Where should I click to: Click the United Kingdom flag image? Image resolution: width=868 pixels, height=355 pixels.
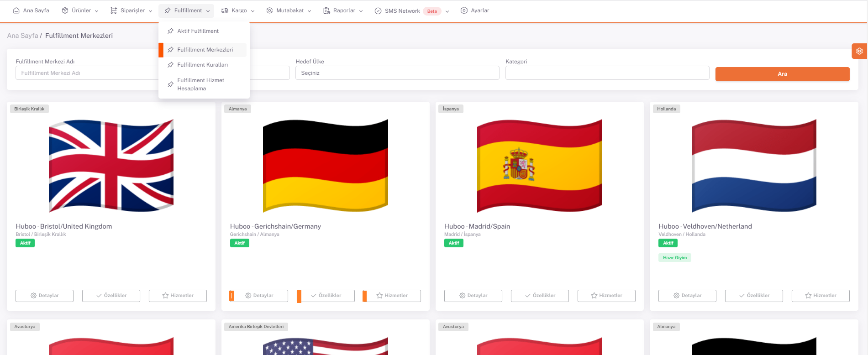pos(111,166)
